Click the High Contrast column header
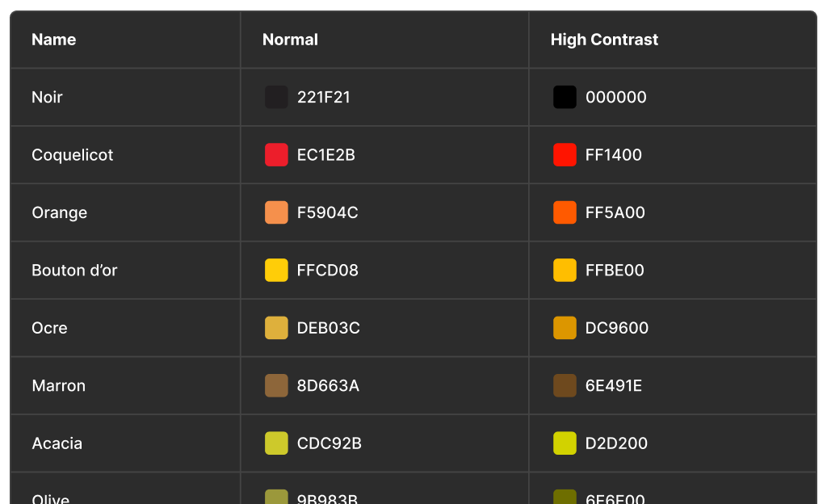 click(604, 40)
